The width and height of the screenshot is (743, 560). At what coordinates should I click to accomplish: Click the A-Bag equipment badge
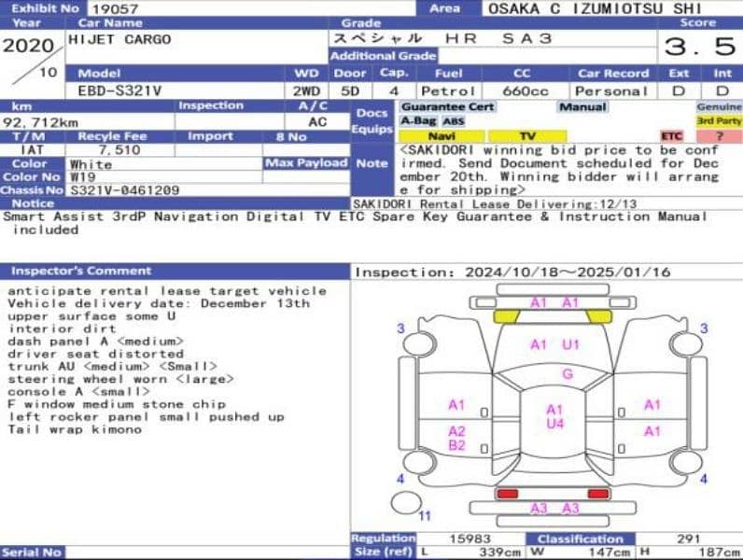coord(418,121)
